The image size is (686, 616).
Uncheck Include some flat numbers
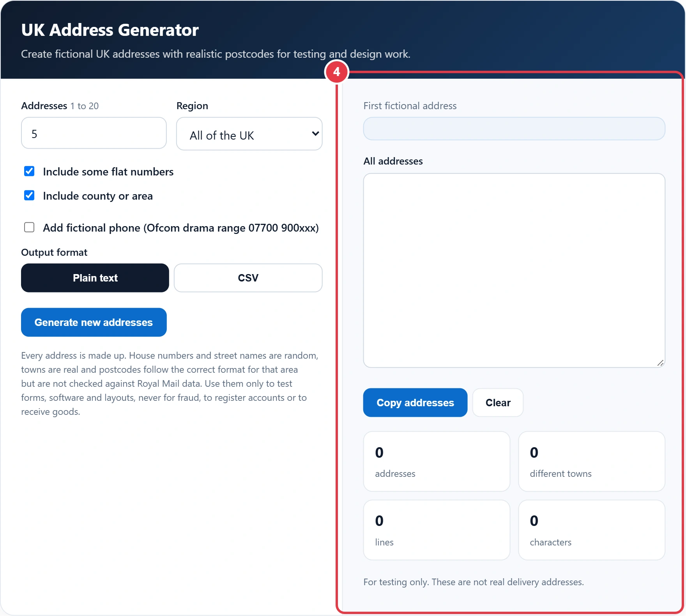(29, 171)
